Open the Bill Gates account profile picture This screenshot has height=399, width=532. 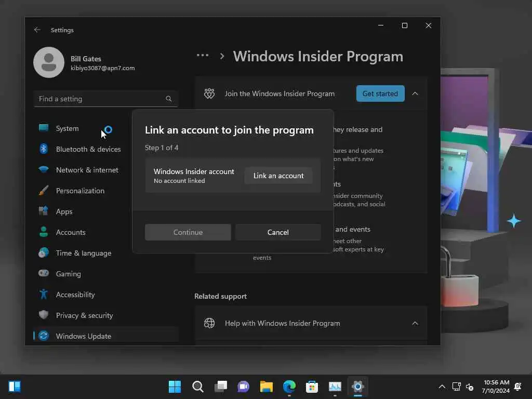click(x=49, y=62)
